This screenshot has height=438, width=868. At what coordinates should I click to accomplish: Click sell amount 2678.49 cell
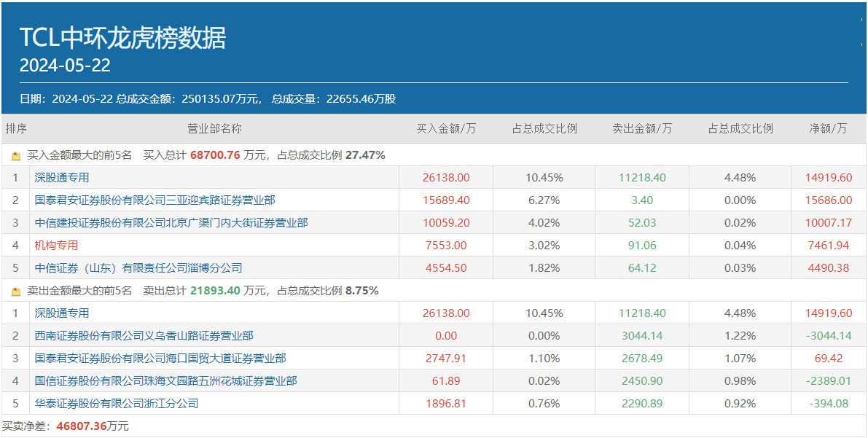click(x=642, y=359)
